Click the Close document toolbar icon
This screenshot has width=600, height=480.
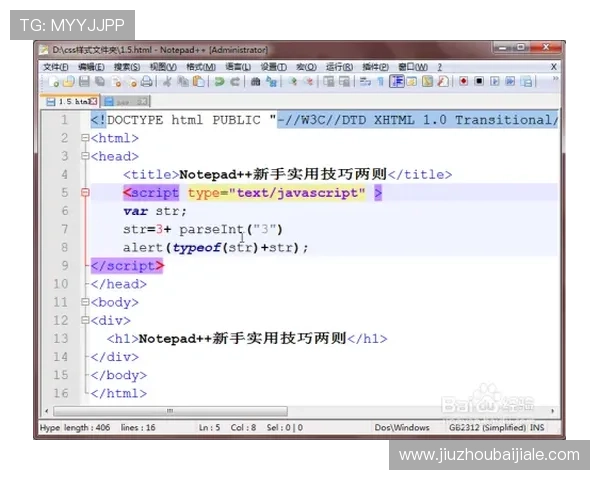coord(116,82)
